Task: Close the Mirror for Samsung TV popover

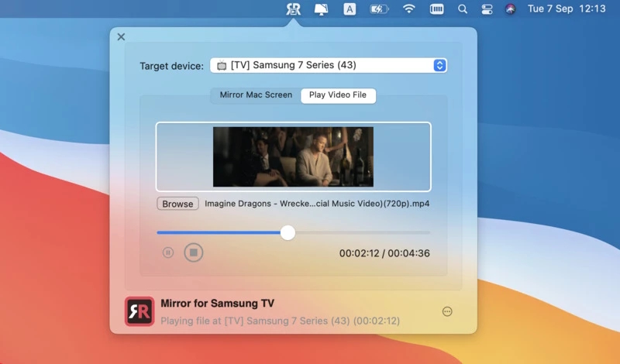Action: coord(121,36)
